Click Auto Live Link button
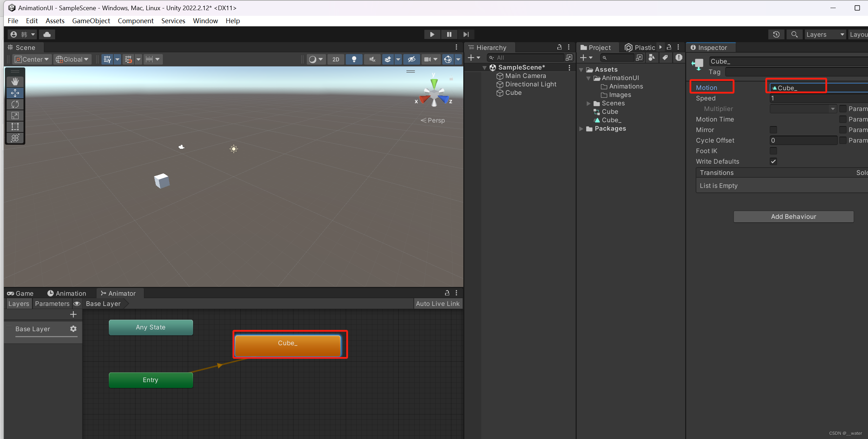The width and height of the screenshot is (868, 439). click(438, 304)
